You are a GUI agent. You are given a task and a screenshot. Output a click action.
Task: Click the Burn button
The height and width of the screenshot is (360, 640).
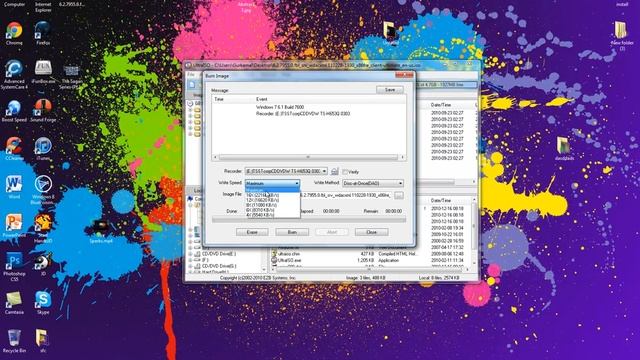[x=292, y=232]
